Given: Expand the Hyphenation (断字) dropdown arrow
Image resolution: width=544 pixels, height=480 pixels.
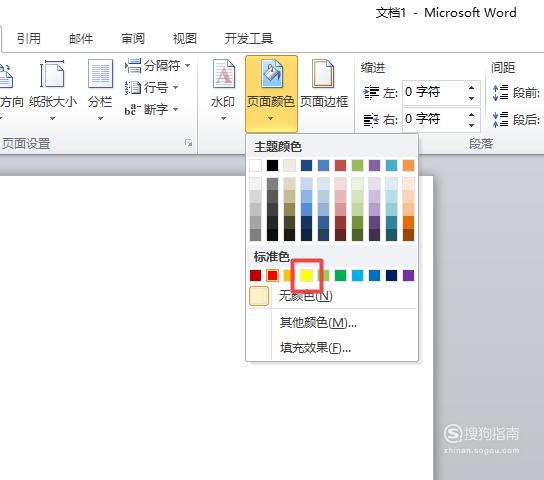Looking at the screenshot, I should (x=176, y=109).
